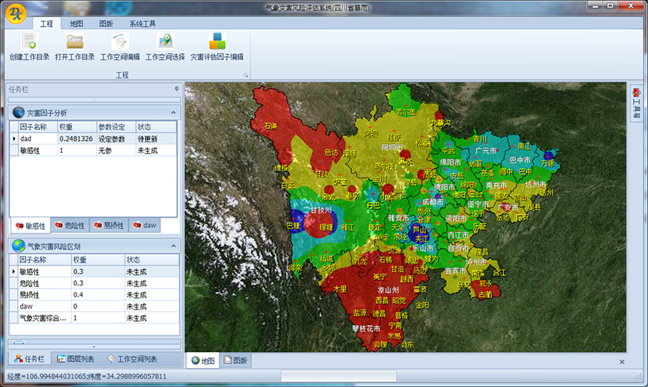The width and height of the screenshot is (648, 387).
Task: Close the map document with X
Action: pos(622,362)
